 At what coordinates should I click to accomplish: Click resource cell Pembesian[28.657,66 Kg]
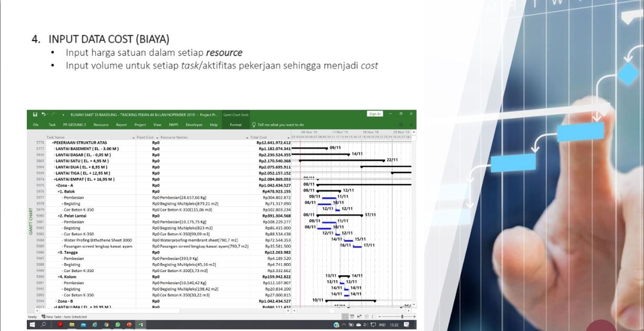pyautogui.click(x=182, y=198)
